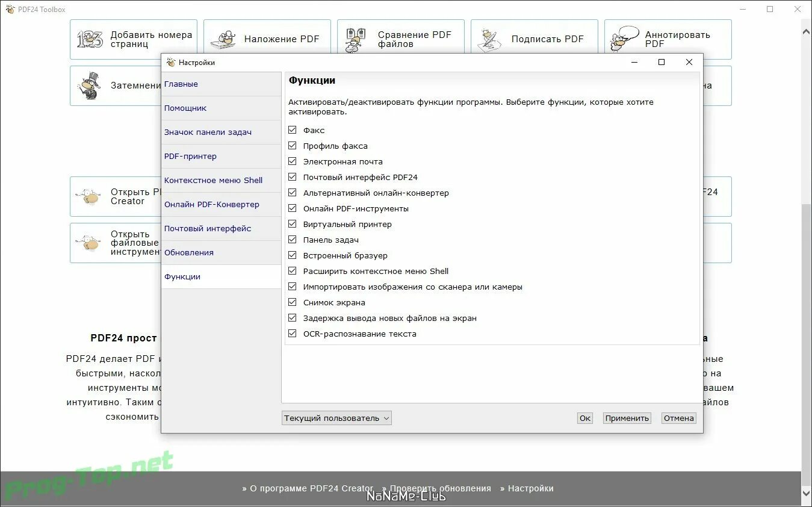The width and height of the screenshot is (812, 507).
Task: Open 'Почтовый интерфейс' sidebar section
Action: (x=221, y=229)
